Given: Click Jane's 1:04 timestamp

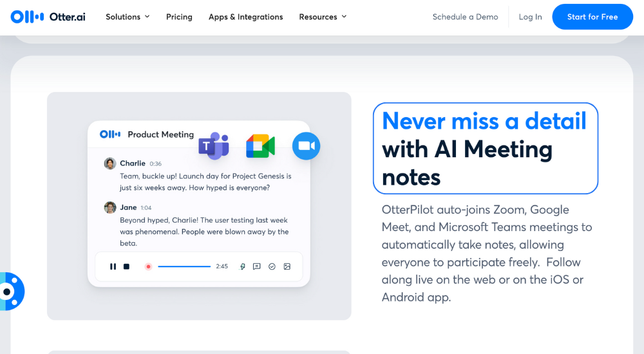Looking at the screenshot, I should tap(146, 208).
